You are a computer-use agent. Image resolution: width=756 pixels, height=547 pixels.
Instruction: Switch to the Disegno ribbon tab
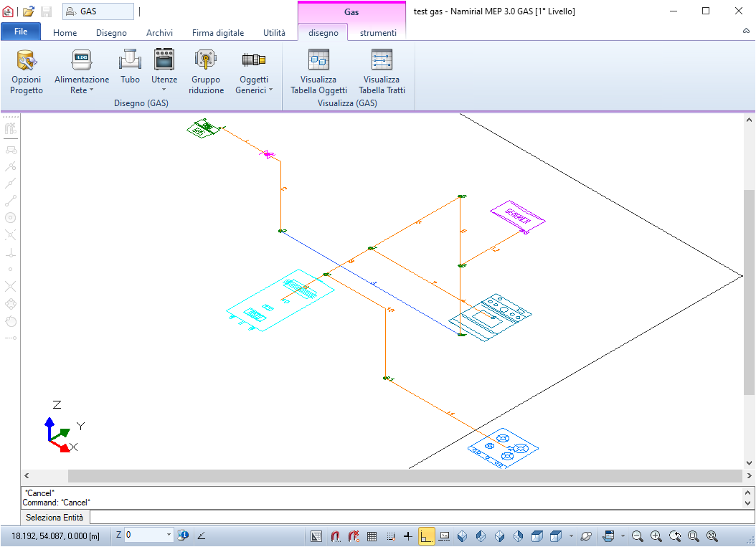click(111, 33)
